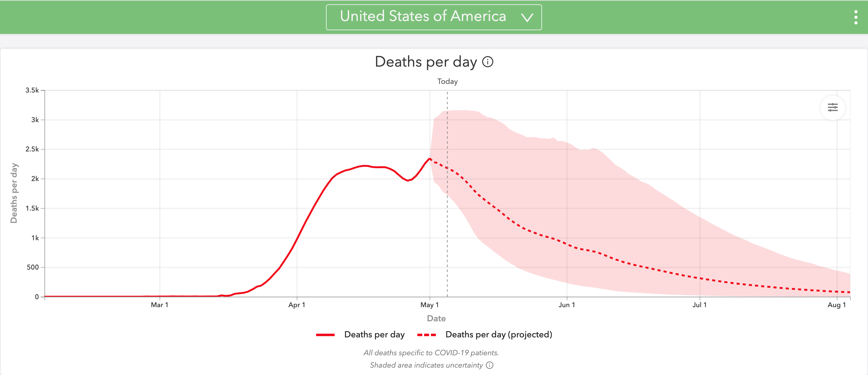Image resolution: width=868 pixels, height=375 pixels.
Task: Open chart settings sliders icon
Action: [833, 108]
